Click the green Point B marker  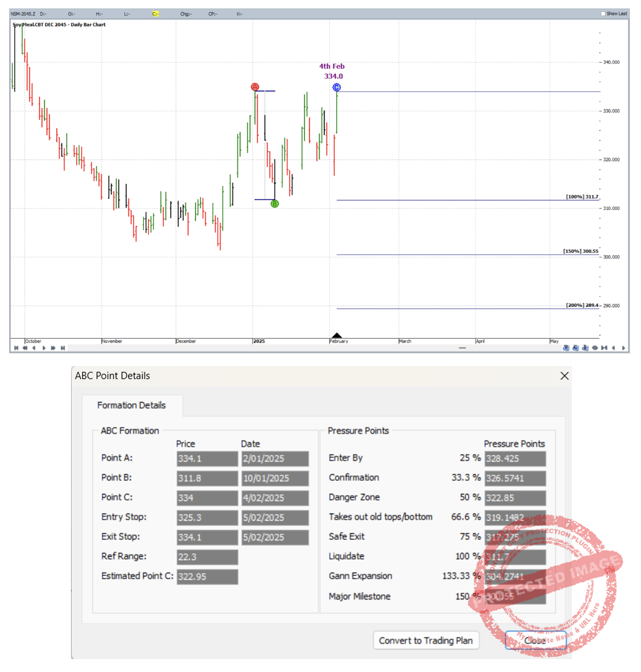coord(275,204)
